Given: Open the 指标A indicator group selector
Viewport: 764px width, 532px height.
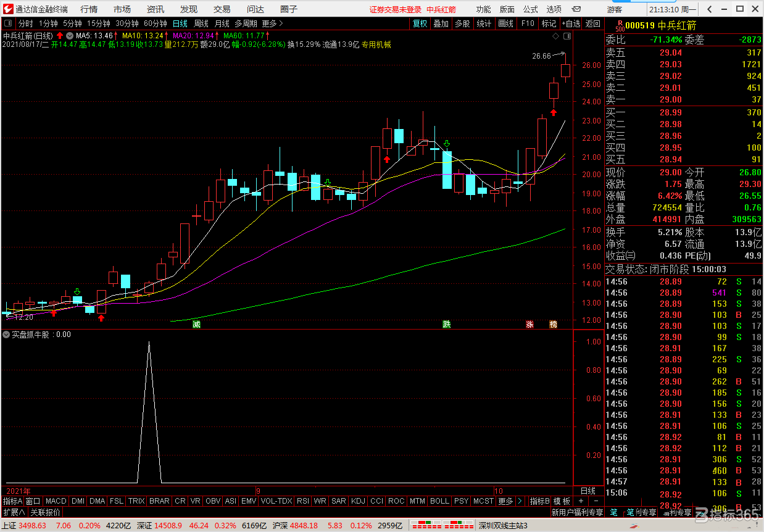Looking at the screenshot, I should (13, 501).
